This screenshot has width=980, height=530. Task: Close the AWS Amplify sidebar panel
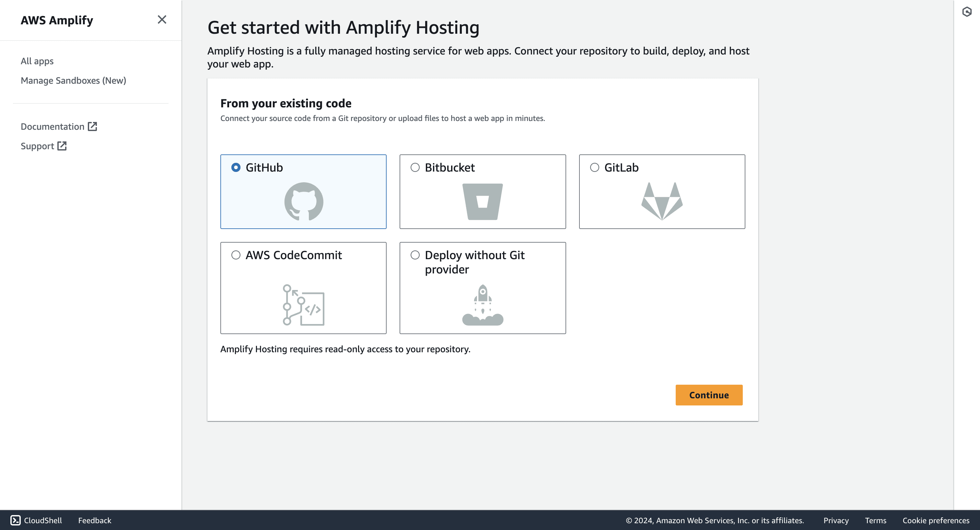(162, 20)
